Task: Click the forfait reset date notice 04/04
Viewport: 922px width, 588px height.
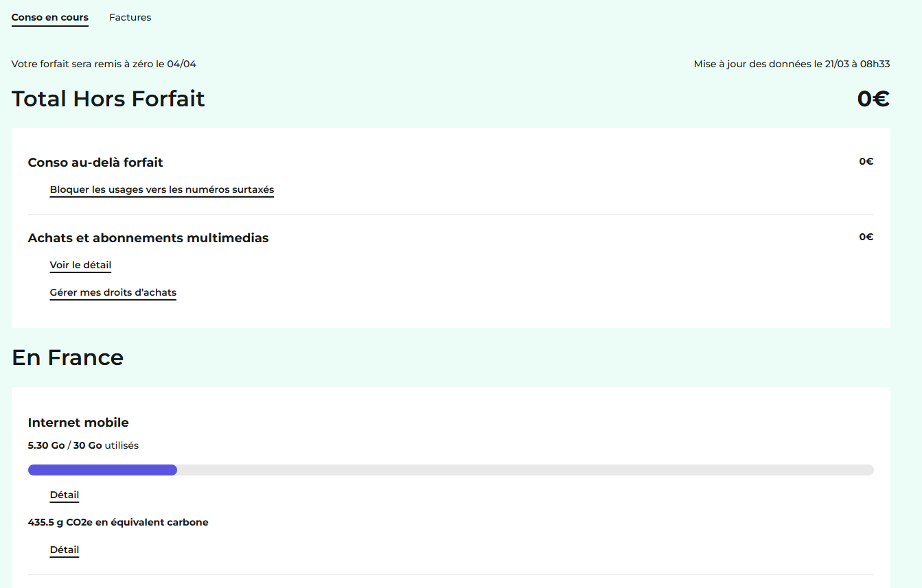Action: coord(104,64)
